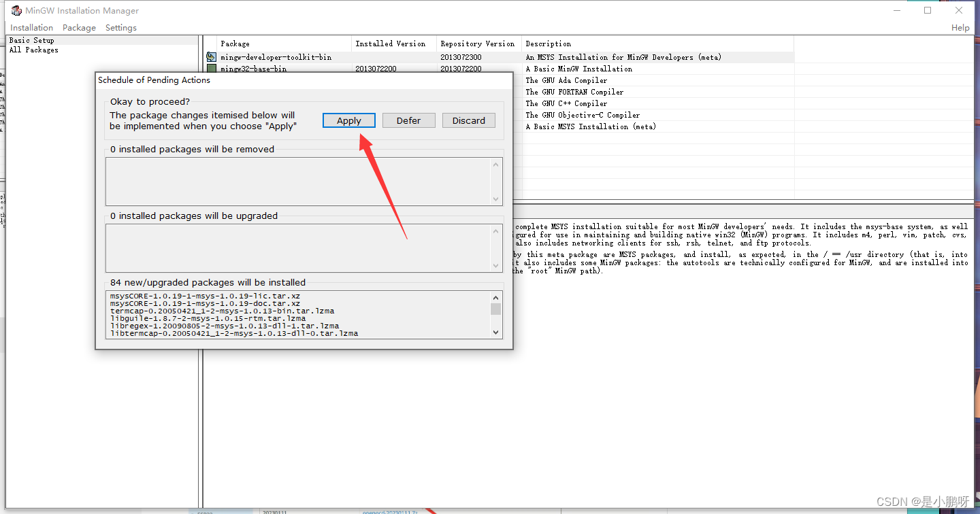Minimize the MinGW Installation Manager window
This screenshot has width=980, height=514.
(896, 10)
